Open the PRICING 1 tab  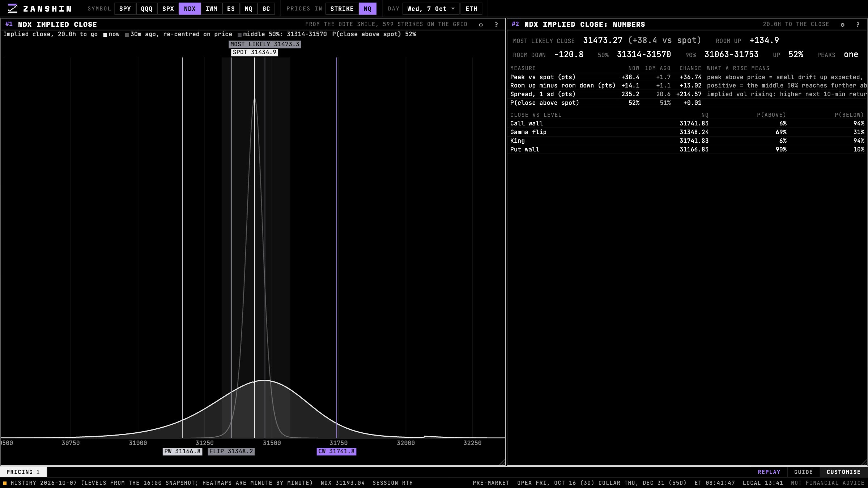point(23,472)
